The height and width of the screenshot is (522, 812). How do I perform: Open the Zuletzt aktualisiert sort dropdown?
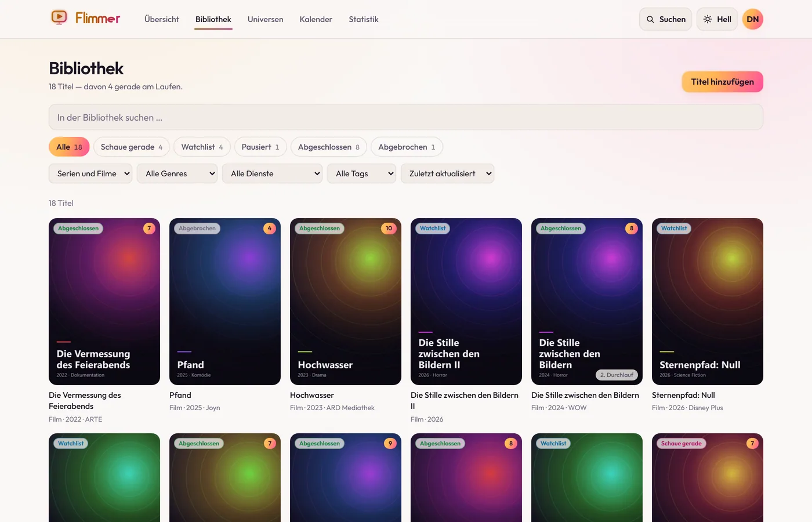point(447,173)
